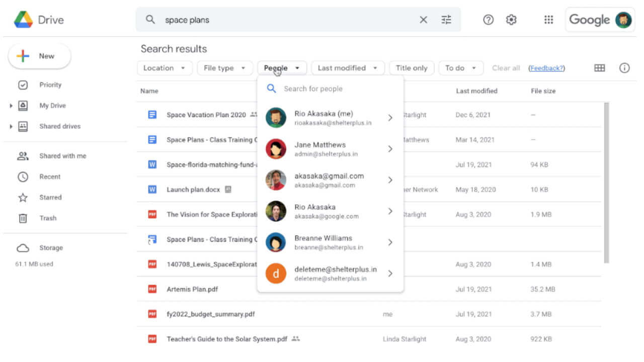The width and height of the screenshot is (644, 362).
Task: Go to Shared with me
Action: coord(62,156)
